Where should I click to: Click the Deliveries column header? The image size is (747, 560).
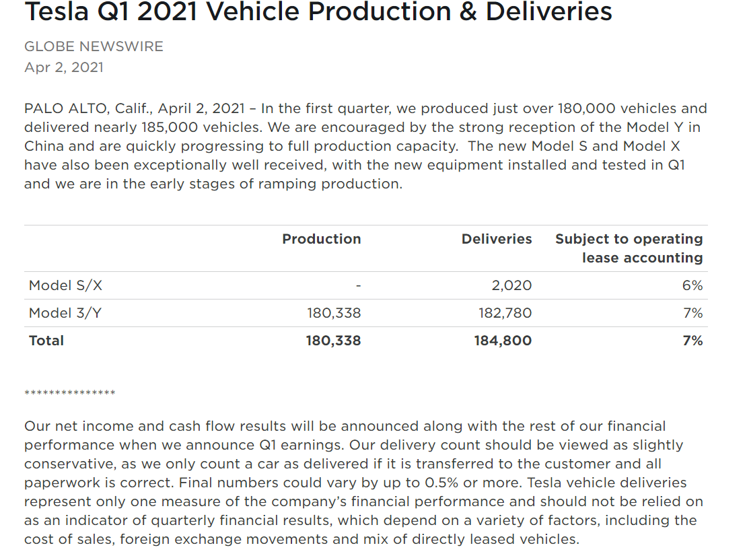coord(497,239)
